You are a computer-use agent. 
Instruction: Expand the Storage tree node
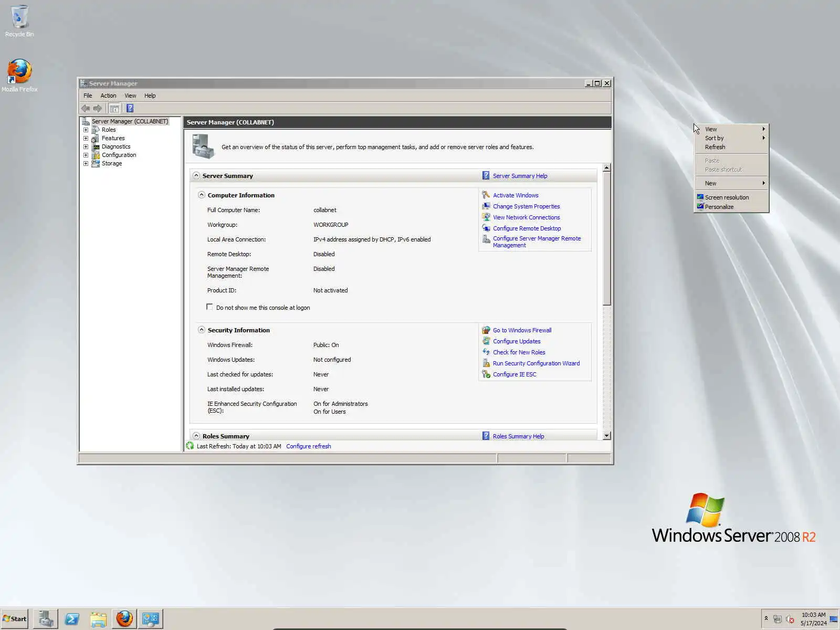coord(86,163)
